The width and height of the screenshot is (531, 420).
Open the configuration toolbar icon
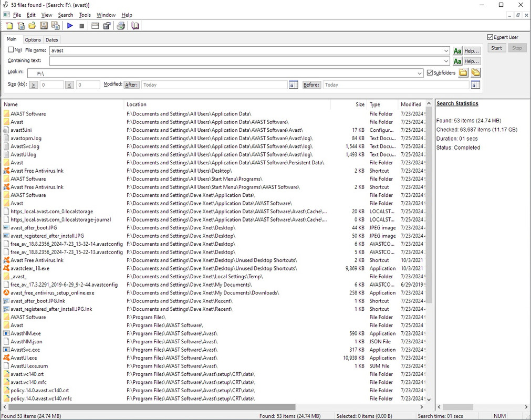point(107,26)
